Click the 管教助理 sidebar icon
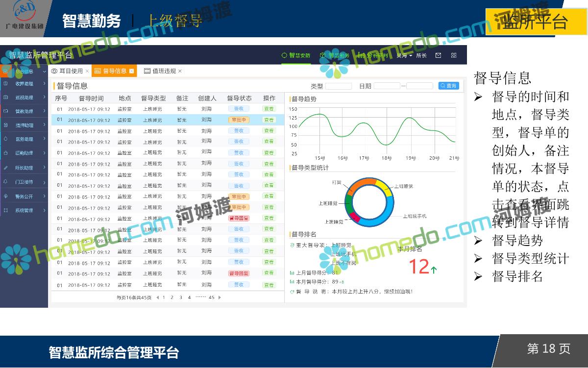Viewport: 588px width, 368px height. (x=6, y=111)
